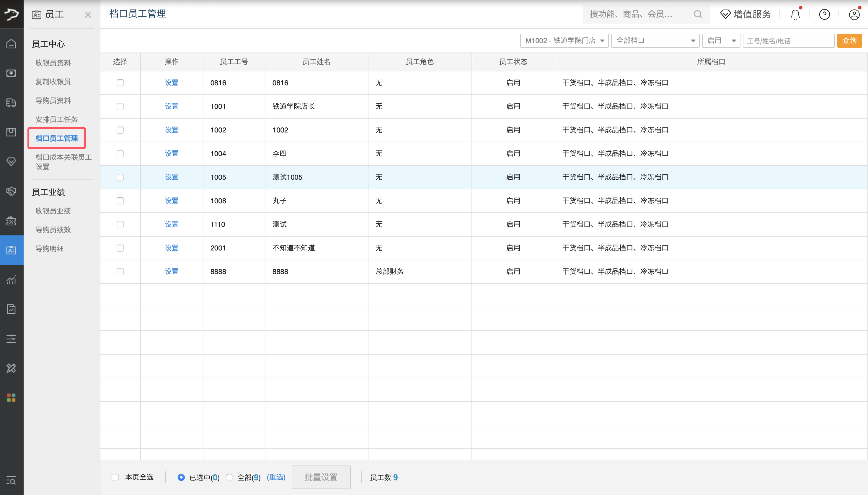
Task: Click the 工号/姓名/电话 search field
Action: (x=788, y=41)
